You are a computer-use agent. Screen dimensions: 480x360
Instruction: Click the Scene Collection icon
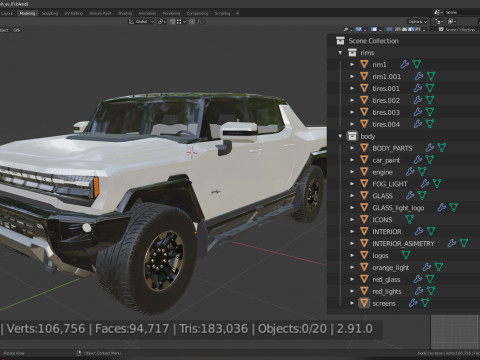coord(340,41)
